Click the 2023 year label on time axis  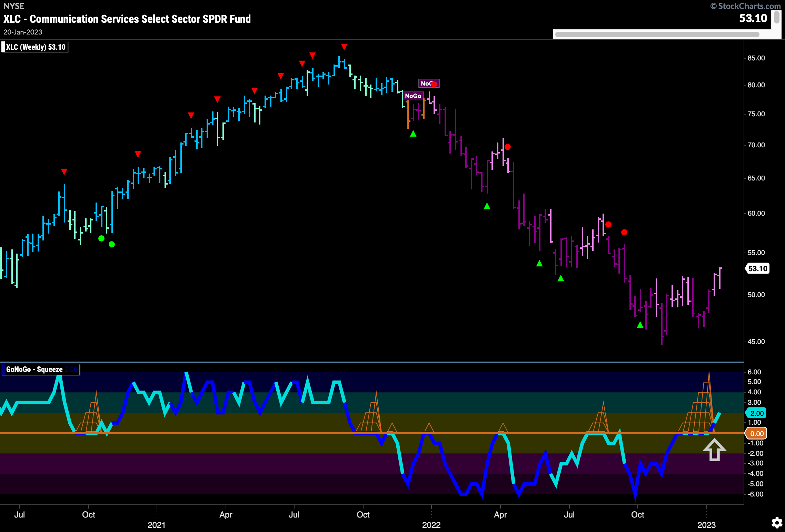(706, 525)
